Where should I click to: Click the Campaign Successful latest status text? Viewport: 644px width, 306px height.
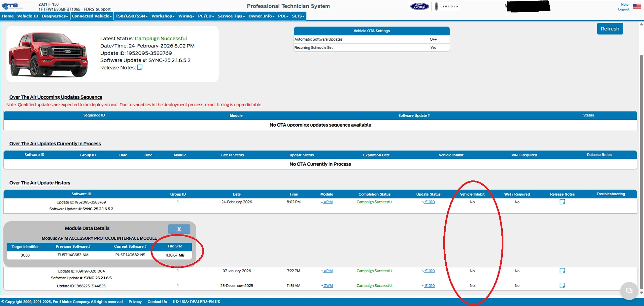[x=161, y=39]
